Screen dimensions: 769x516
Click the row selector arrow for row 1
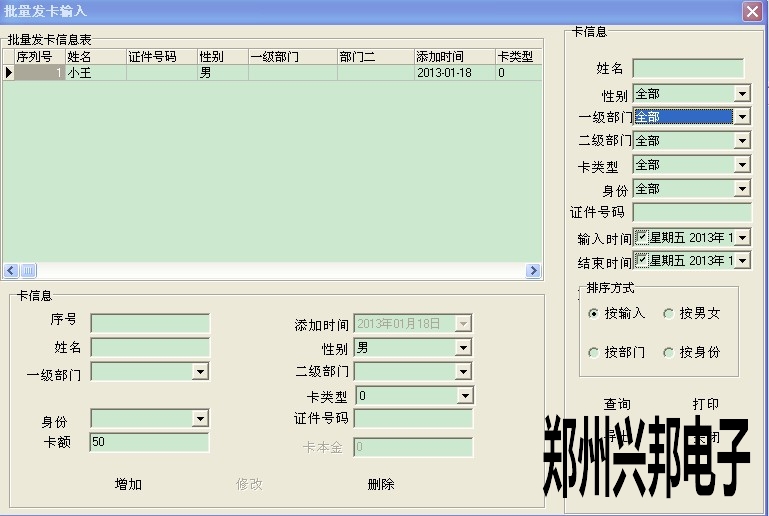9,73
